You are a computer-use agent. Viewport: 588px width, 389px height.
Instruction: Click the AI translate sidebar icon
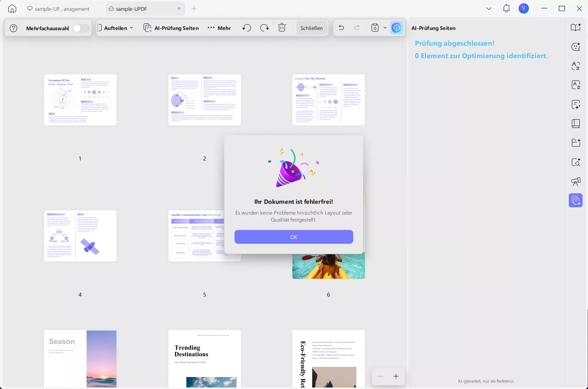click(575, 66)
